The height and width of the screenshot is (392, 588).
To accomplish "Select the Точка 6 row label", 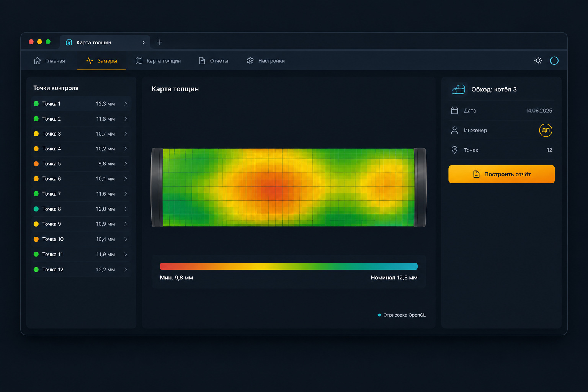I will click(x=52, y=178).
